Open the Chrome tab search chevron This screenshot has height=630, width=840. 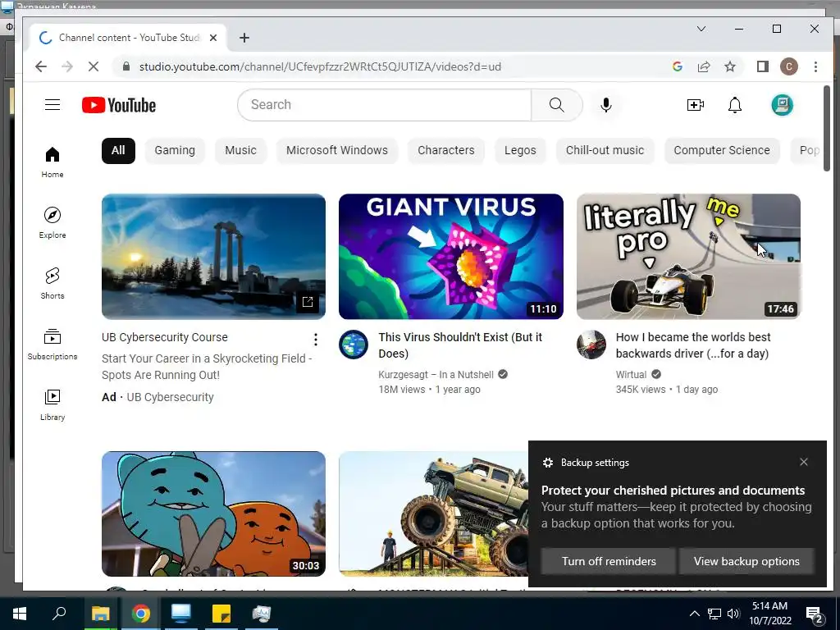[x=701, y=29]
